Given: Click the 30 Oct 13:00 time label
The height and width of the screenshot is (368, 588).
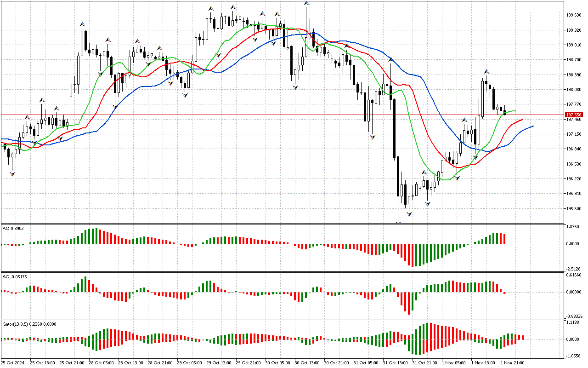Looking at the screenshot, I should pos(307,363).
